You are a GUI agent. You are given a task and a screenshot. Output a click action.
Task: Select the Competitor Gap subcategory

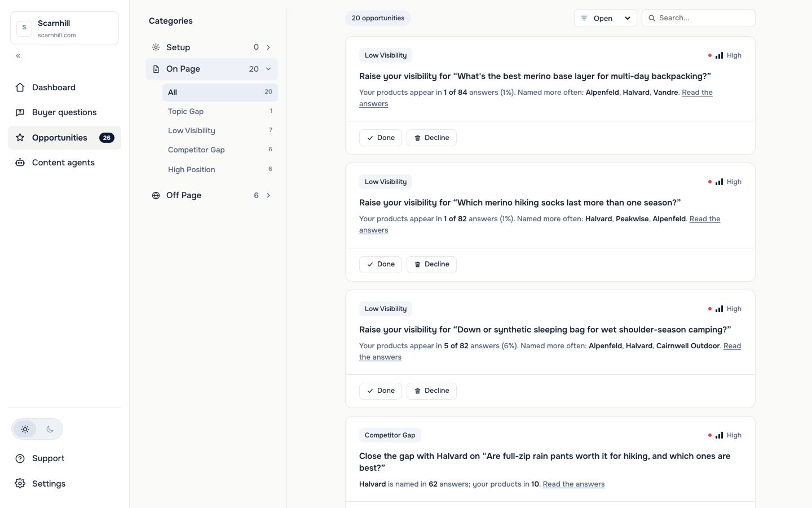(220, 150)
